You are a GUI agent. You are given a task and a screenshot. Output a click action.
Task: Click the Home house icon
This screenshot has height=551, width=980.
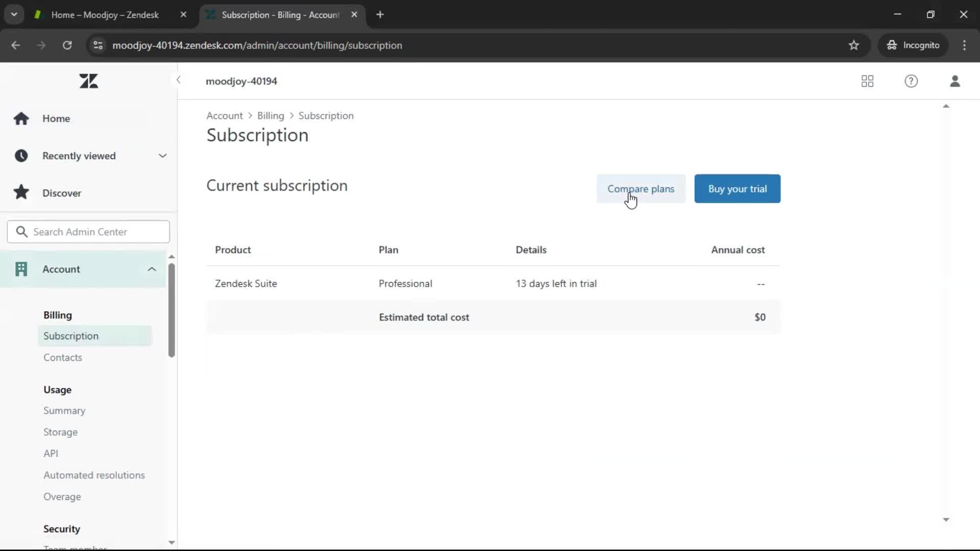pos(21,118)
